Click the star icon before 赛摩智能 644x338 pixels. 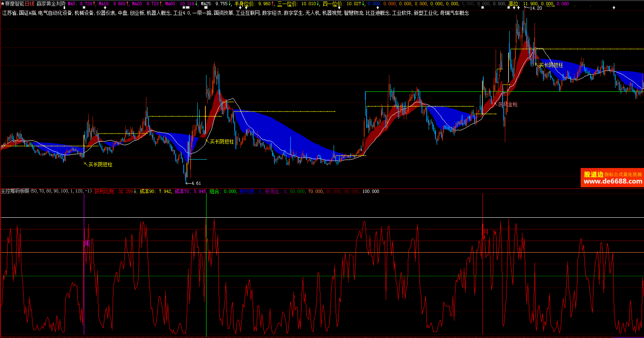(2, 4)
